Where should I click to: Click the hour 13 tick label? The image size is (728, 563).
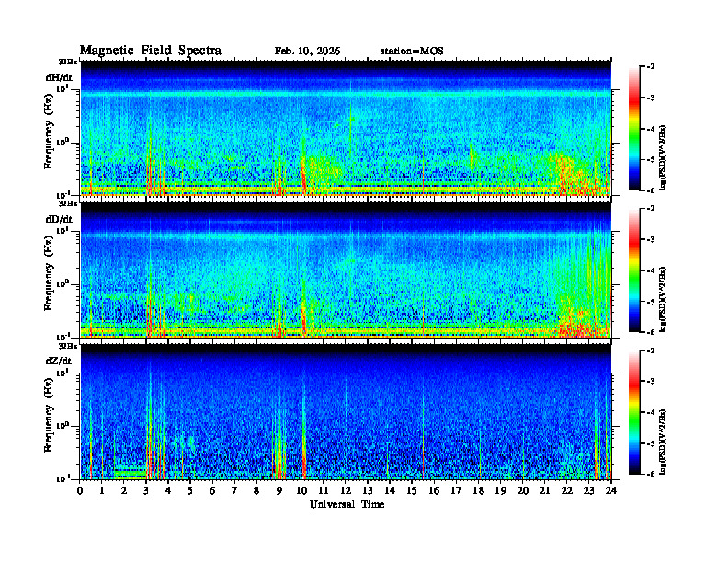(368, 491)
